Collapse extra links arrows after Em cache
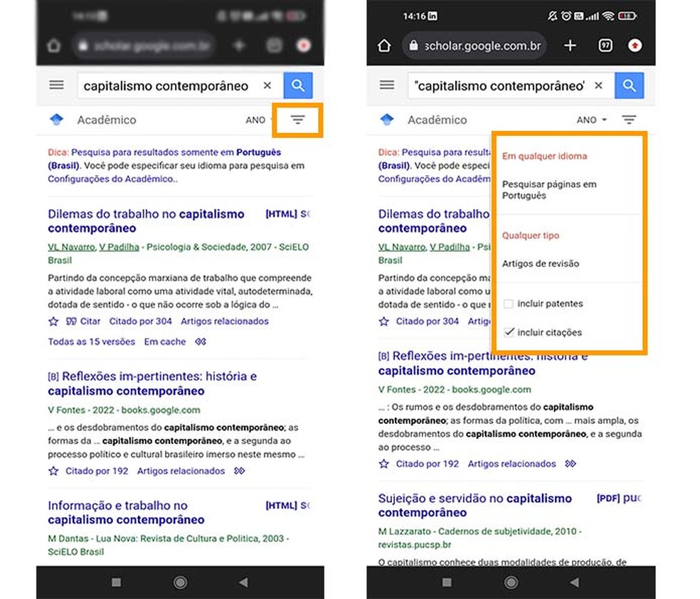 pos(201,342)
